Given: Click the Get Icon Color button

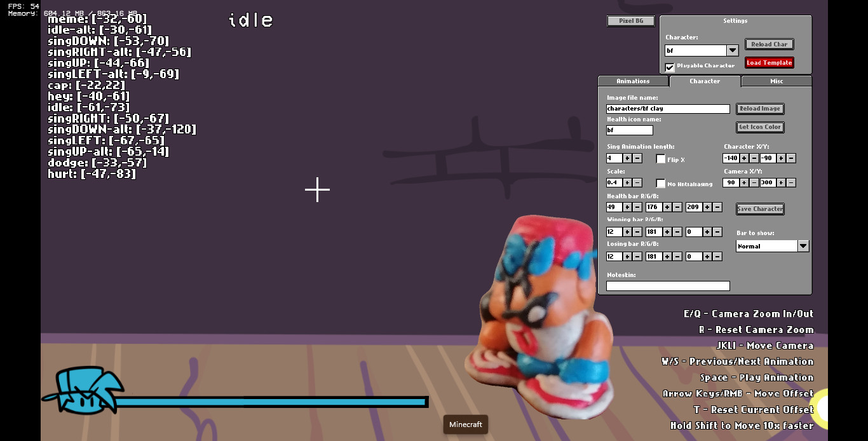Looking at the screenshot, I should click(760, 127).
